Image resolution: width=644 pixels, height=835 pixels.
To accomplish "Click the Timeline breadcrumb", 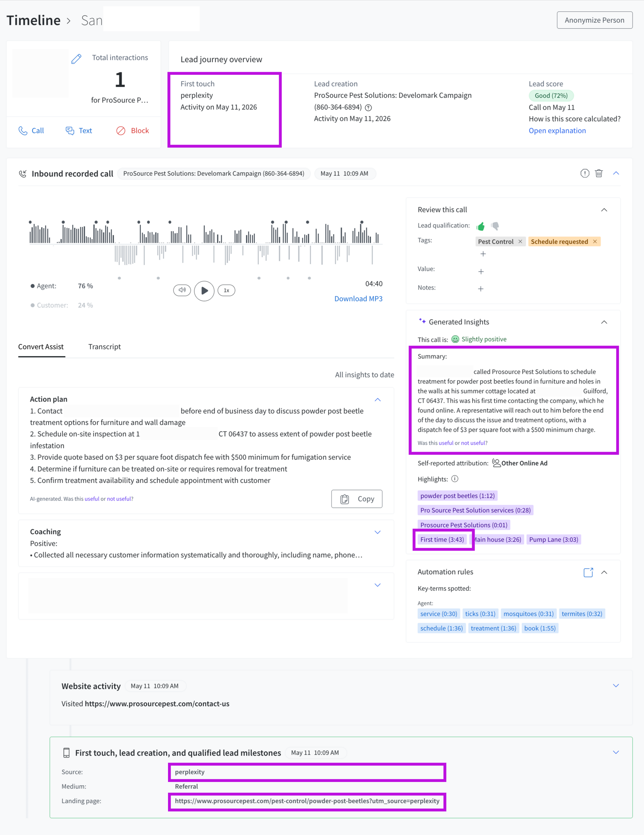I will click(x=34, y=20).
